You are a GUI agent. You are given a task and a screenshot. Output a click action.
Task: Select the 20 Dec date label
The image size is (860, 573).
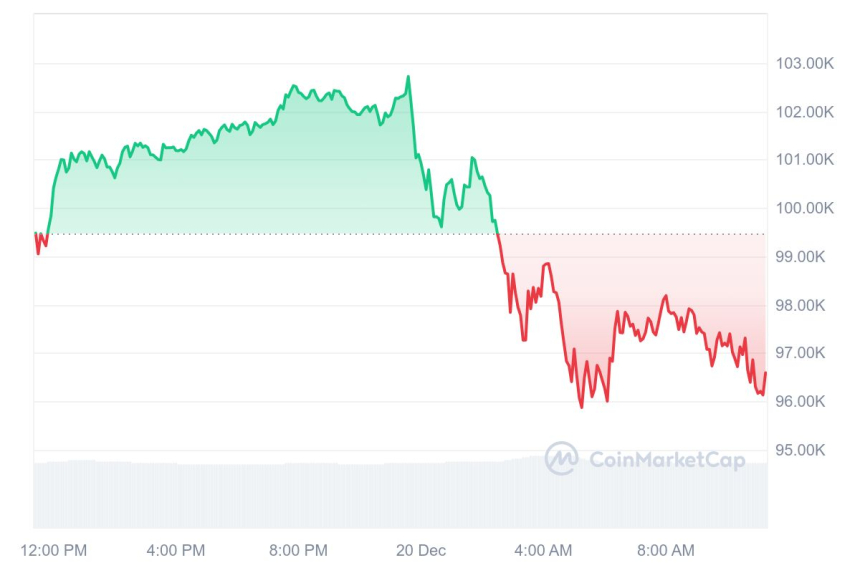(420, 550)
